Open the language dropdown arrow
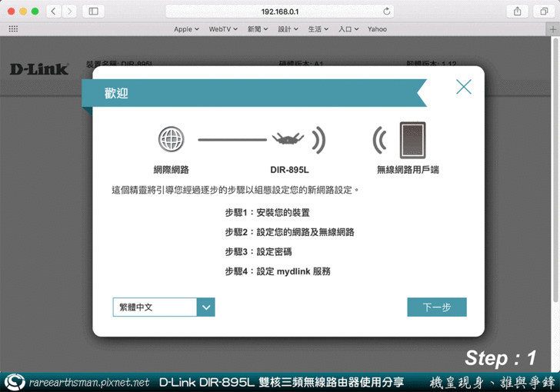The width and height of the screenshot is (560, 392). pos(205,307)
